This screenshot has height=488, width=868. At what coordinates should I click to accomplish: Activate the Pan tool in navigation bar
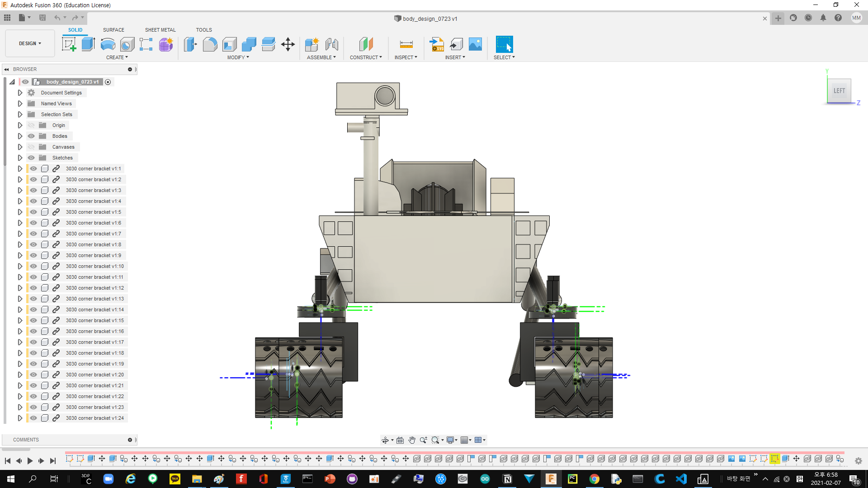click(412, 440)
